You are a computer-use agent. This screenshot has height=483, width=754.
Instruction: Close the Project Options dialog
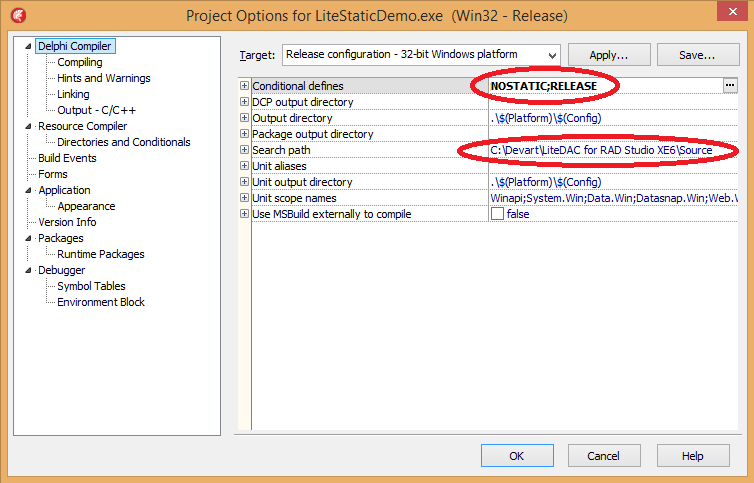pos(732,12)
